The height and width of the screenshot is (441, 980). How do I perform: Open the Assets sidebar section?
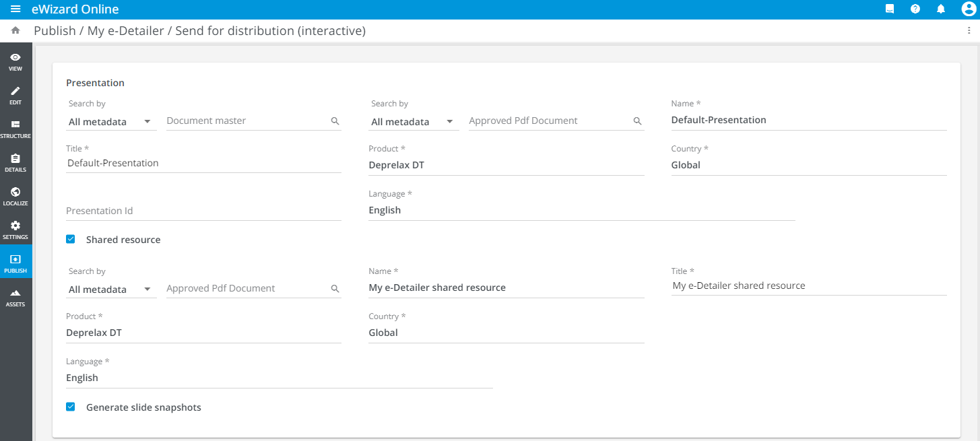15,297
